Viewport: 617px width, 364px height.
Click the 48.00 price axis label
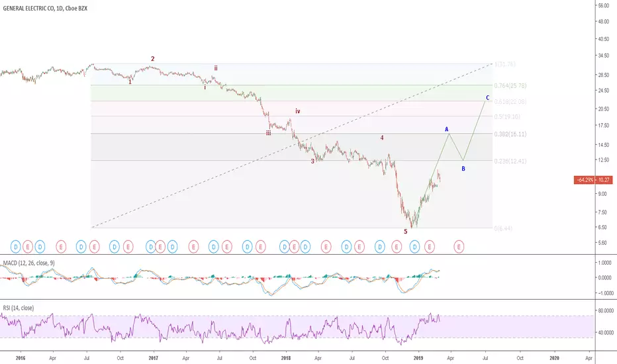[x=604, y=22]
